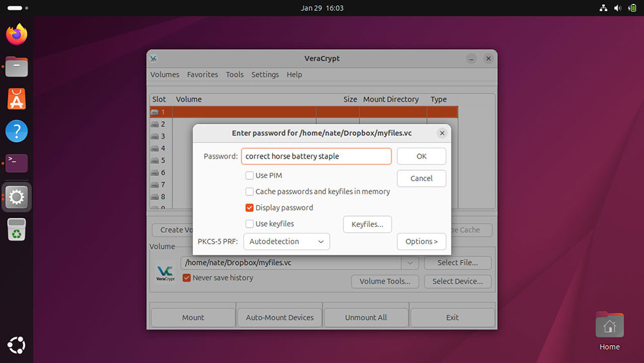
Task: Open Volume Tools...
Action: [385, 281]
